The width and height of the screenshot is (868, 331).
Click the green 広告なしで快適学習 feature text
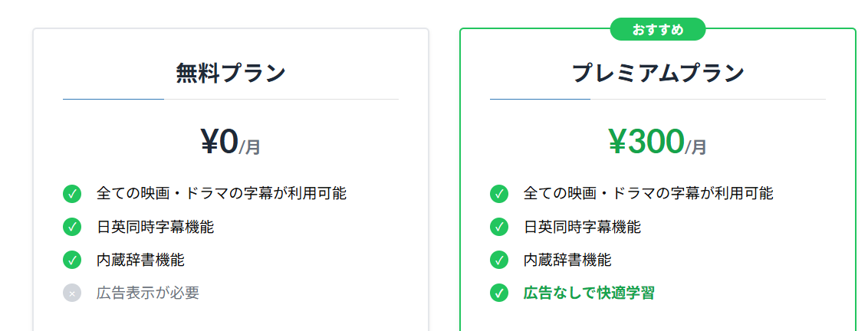tap(589, 293)
